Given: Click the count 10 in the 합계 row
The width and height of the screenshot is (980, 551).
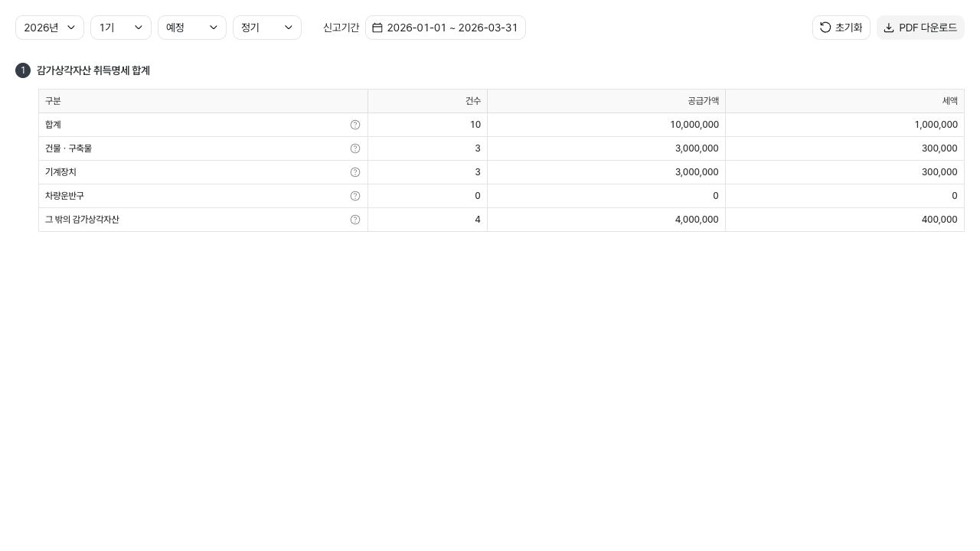Looking at the screenshot, I should [475, 125].
